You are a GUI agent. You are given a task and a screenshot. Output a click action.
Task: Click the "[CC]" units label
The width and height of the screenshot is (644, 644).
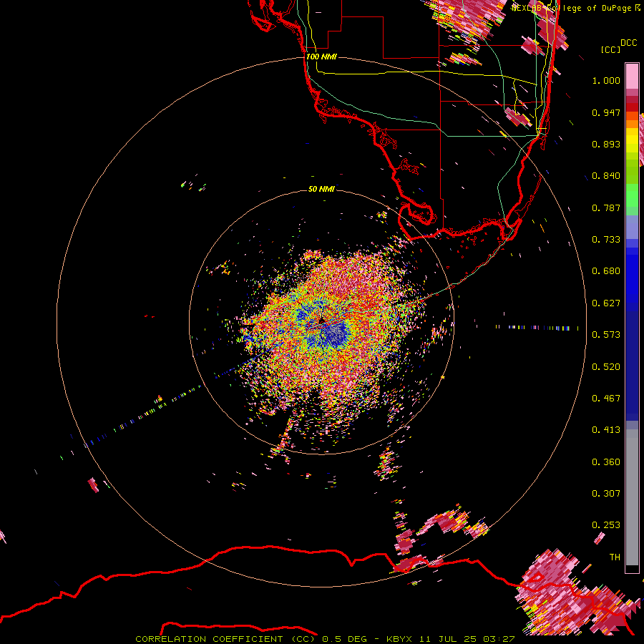[611, 49]
